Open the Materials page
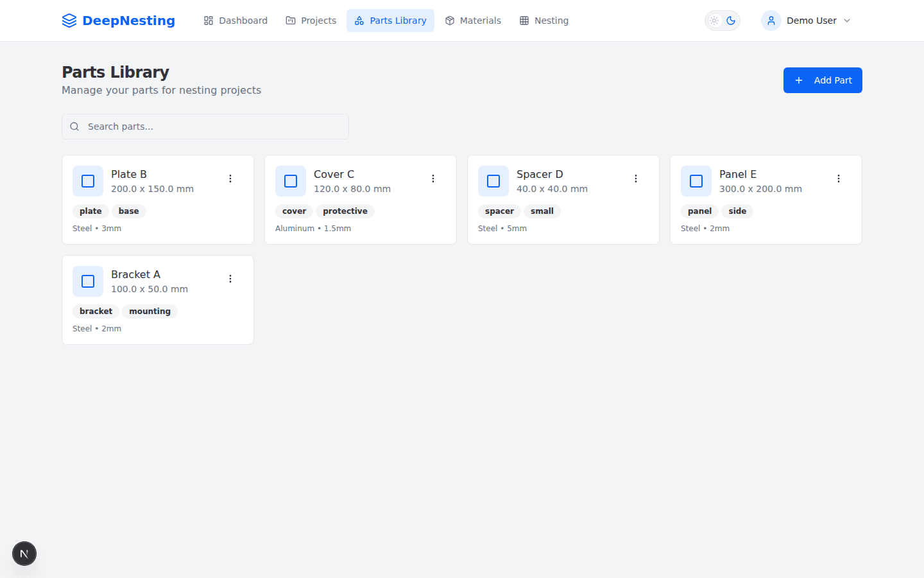Image resolution: width=924 pixels, height=578 pixels. click(x=473, y=21)
